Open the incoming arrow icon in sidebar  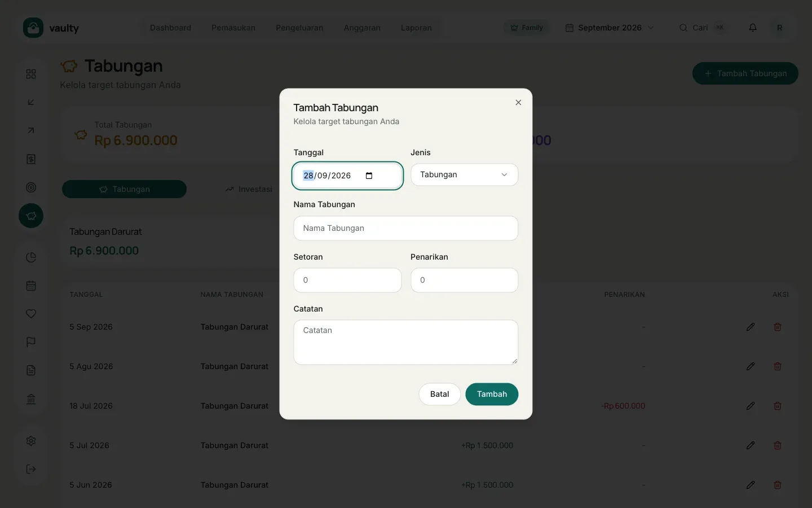[x=31, y=102]
